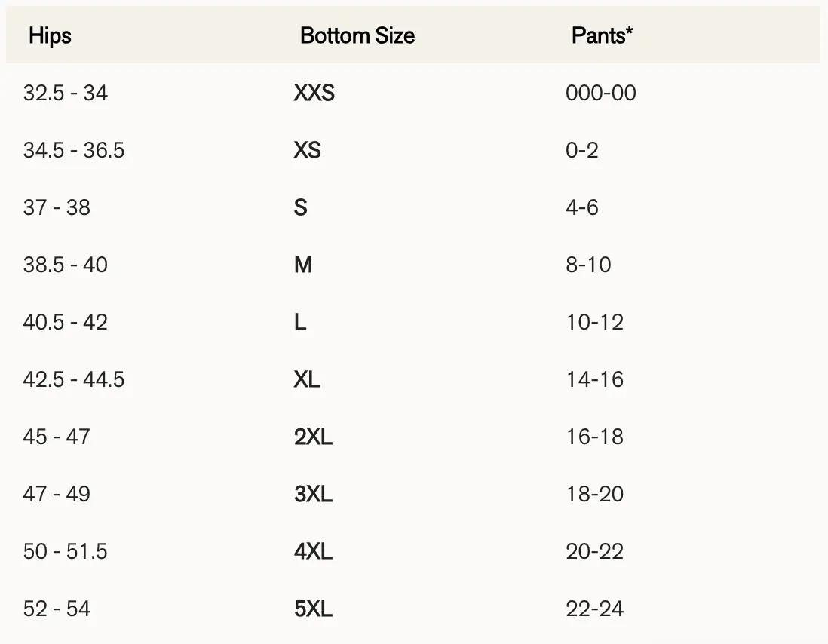The width and height of the screenshot is (828, 644).
Task: Click the Pants* column header
Action: (x=602, y=35)
